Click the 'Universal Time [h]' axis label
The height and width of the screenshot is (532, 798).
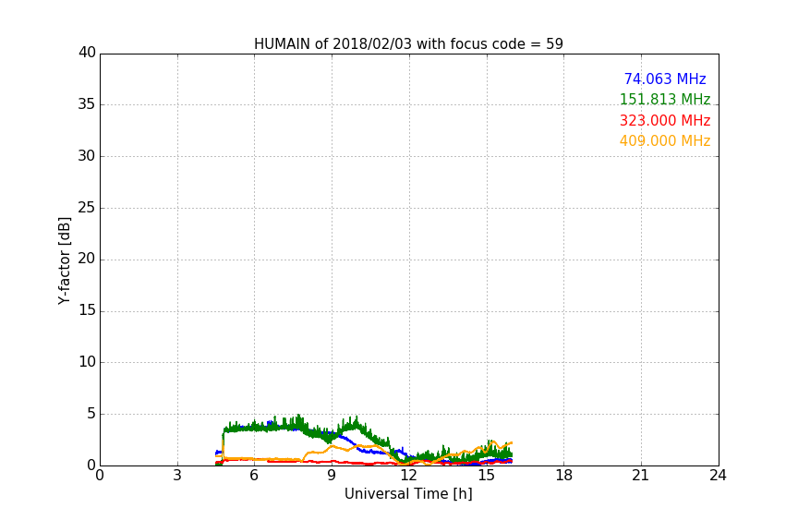(x=408, y=494)
